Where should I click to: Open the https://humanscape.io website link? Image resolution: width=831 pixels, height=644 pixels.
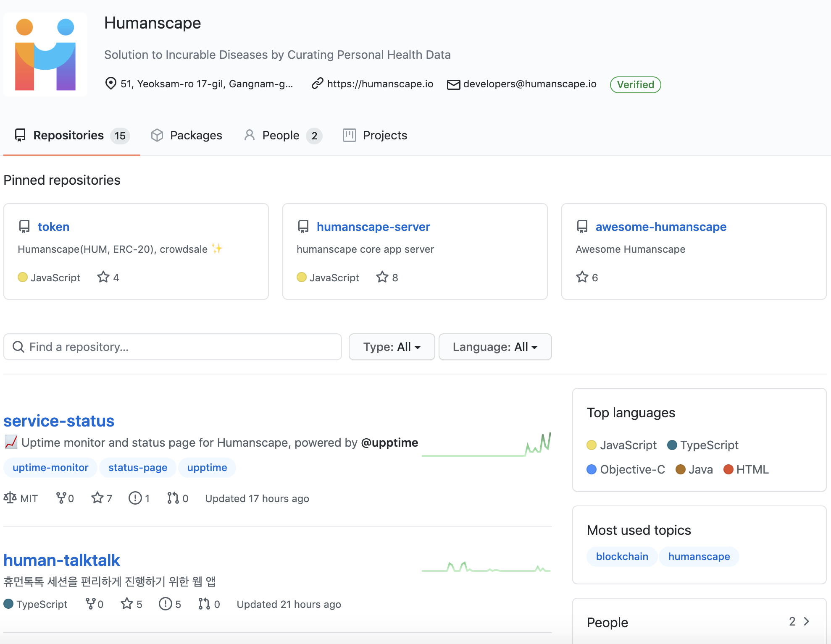380,84
